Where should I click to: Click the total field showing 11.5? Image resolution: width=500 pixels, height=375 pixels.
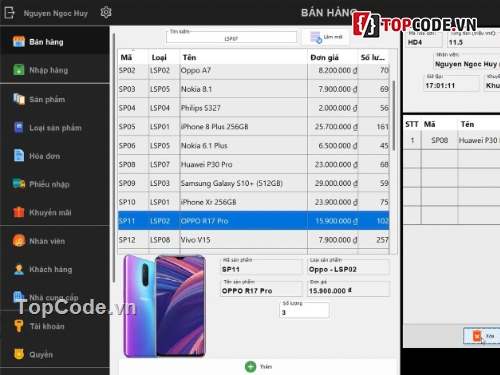coord(473,40)
